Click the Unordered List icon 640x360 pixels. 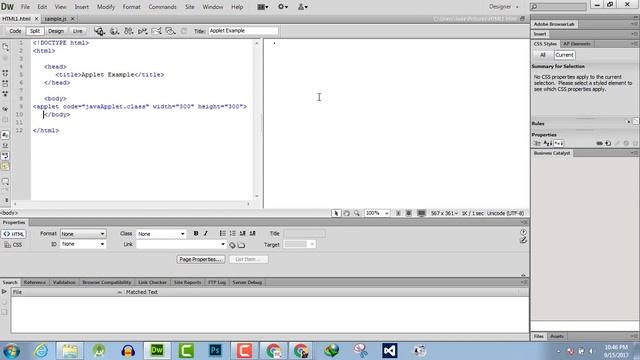pos(222,233)
